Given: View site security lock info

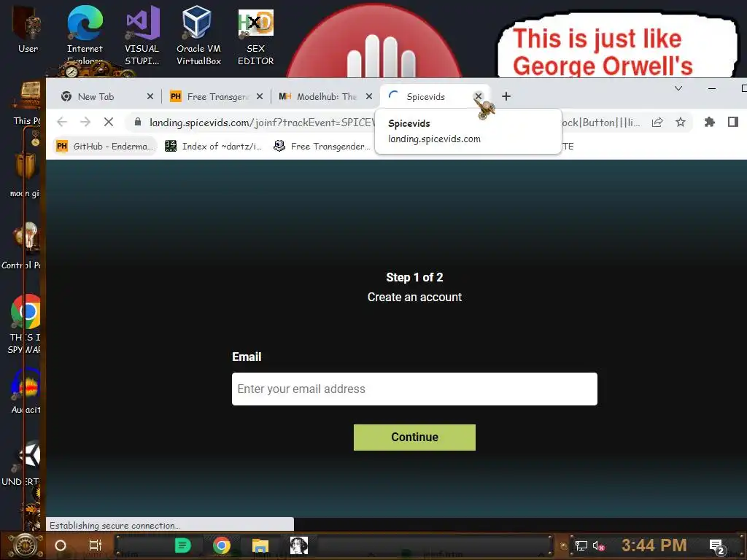Looking at the screenshot, I should click(x=138, y=122).
